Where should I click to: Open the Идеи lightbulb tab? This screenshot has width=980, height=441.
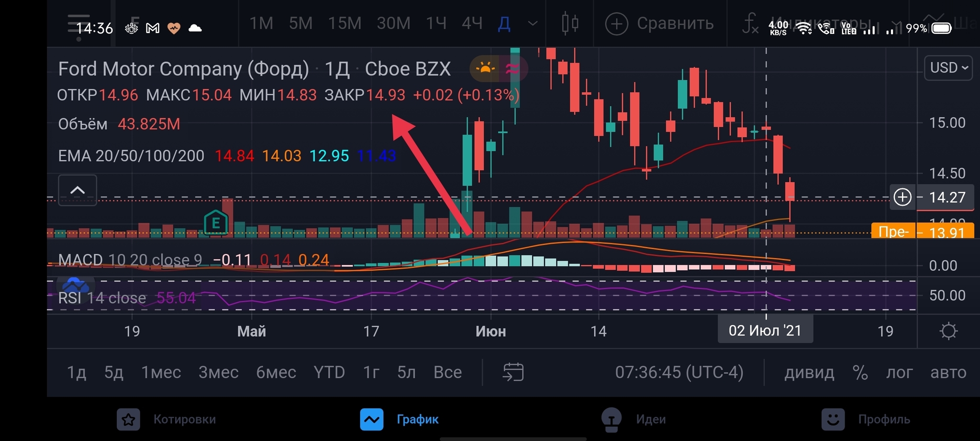612,419
